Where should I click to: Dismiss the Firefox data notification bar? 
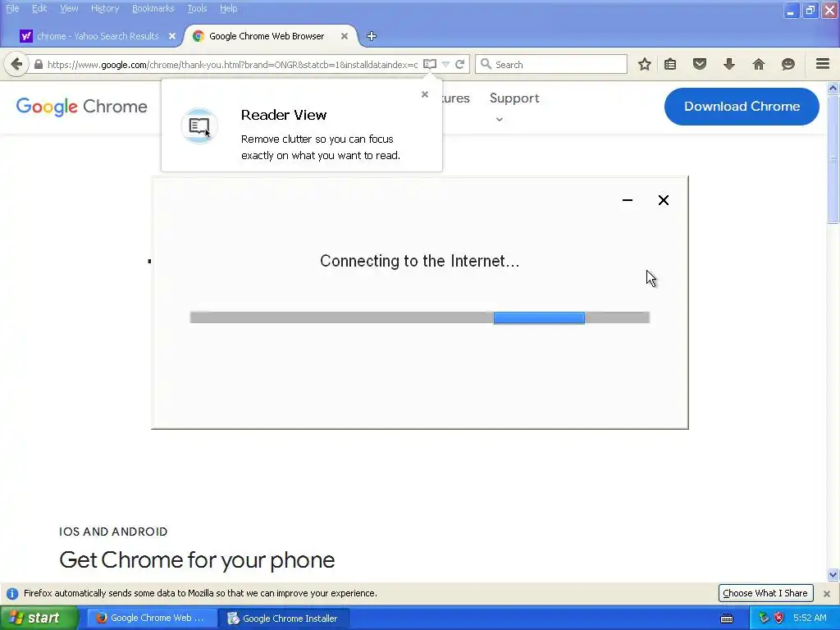point(827,594)
